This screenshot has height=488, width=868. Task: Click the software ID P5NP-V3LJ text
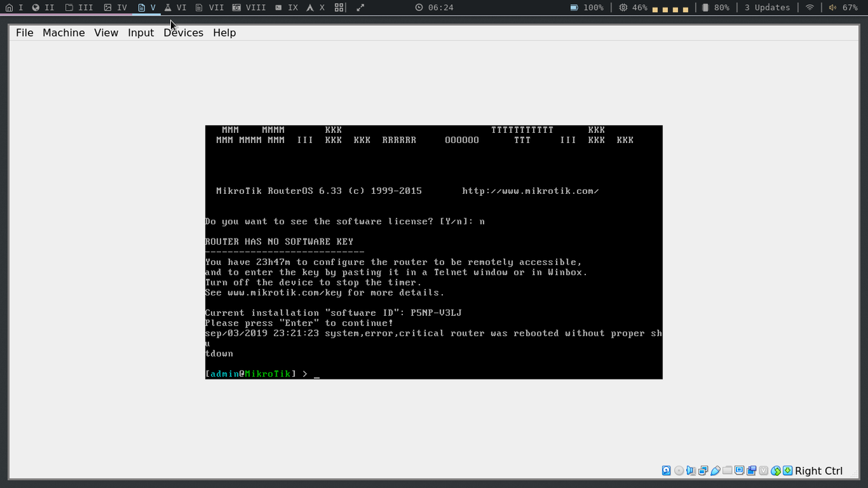coord(436,313)
